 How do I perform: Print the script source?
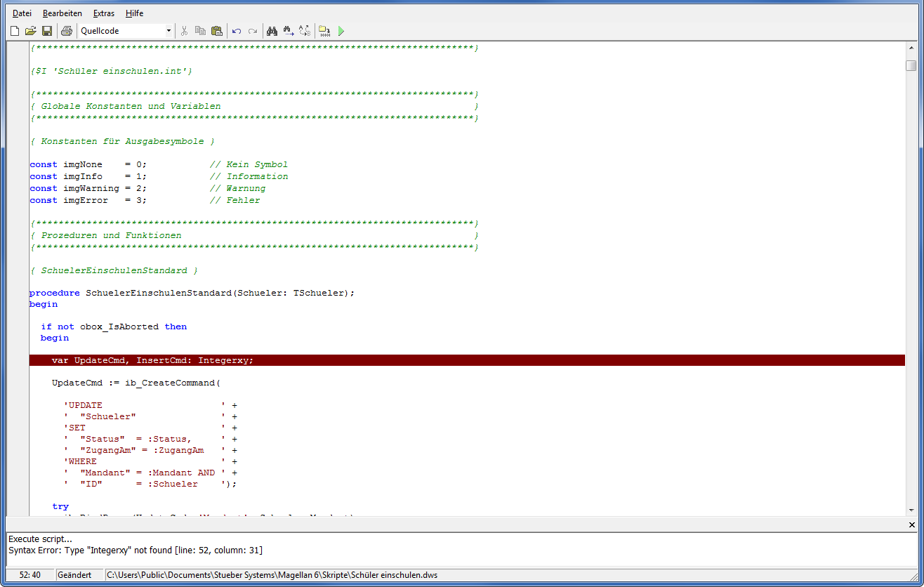click(x=67, y=31)
